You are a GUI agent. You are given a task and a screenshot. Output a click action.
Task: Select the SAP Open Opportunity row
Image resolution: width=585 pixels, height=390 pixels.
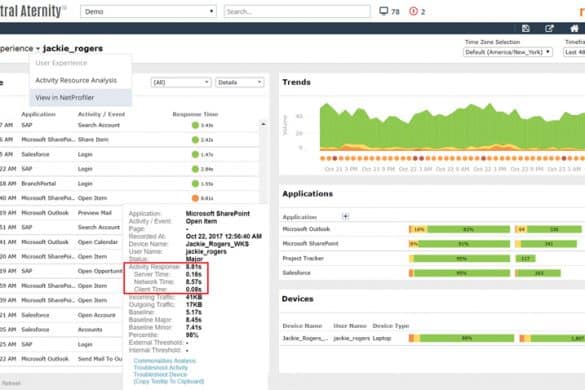61,271
